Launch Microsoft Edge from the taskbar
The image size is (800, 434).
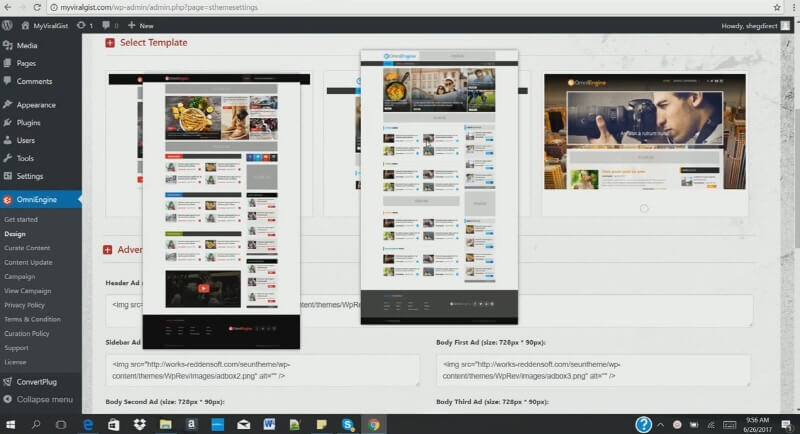pyautogui.click(x=88, y=424)
